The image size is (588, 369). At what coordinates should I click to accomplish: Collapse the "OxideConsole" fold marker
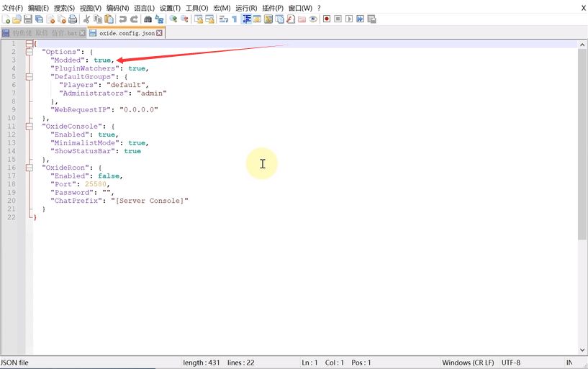[30, 127]
